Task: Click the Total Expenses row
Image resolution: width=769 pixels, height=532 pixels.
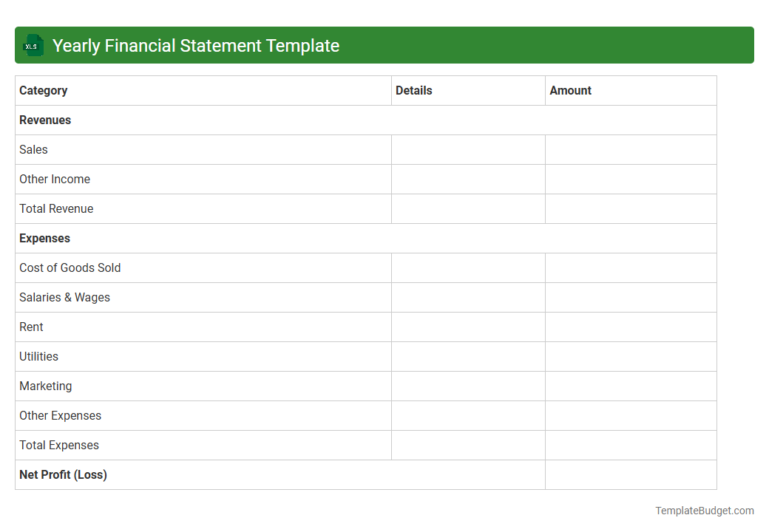Action: pos(59,445)
